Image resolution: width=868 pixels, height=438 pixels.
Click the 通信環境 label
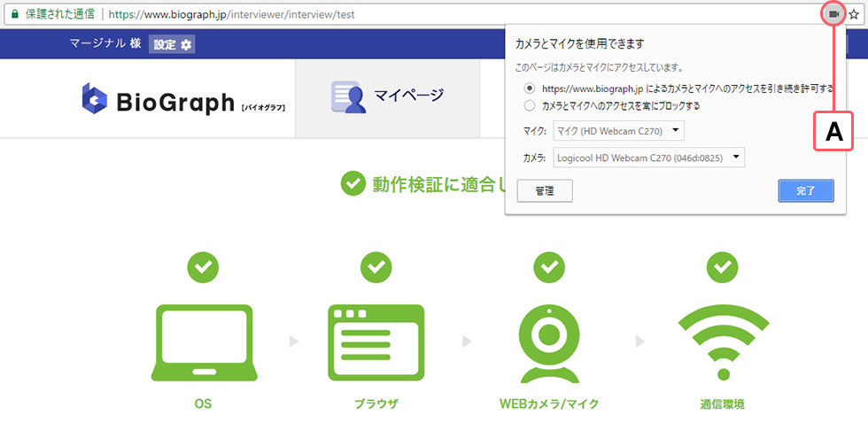[723, 403]
